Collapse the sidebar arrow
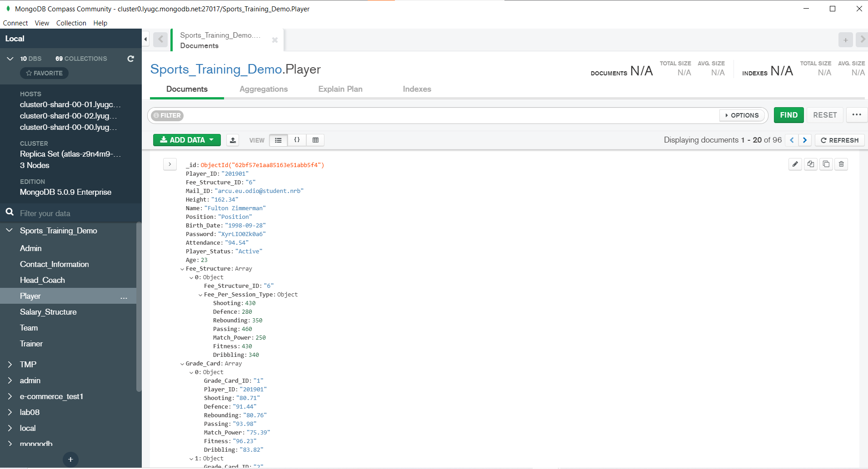The image size is (868, 469). point(145,39)
